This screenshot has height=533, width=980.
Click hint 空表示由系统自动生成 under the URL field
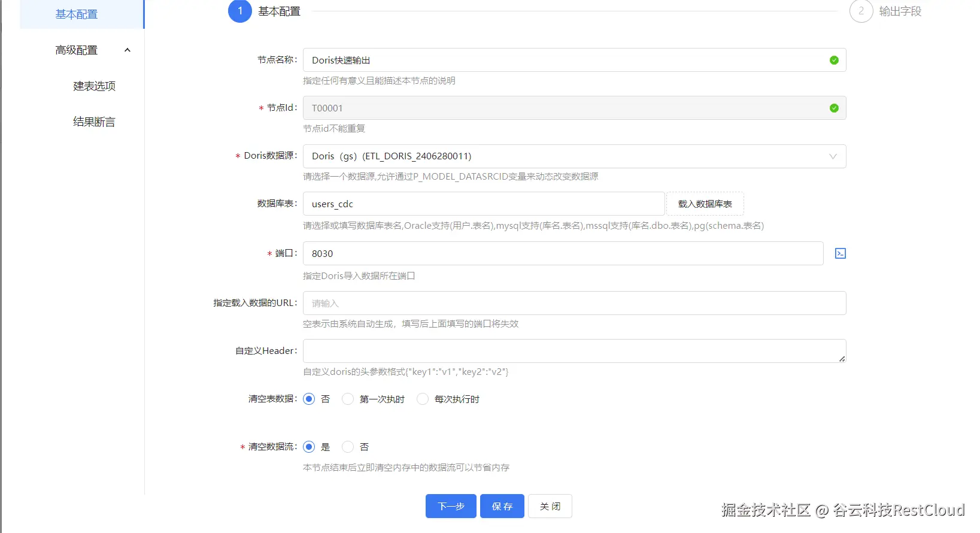coord(411,323)
